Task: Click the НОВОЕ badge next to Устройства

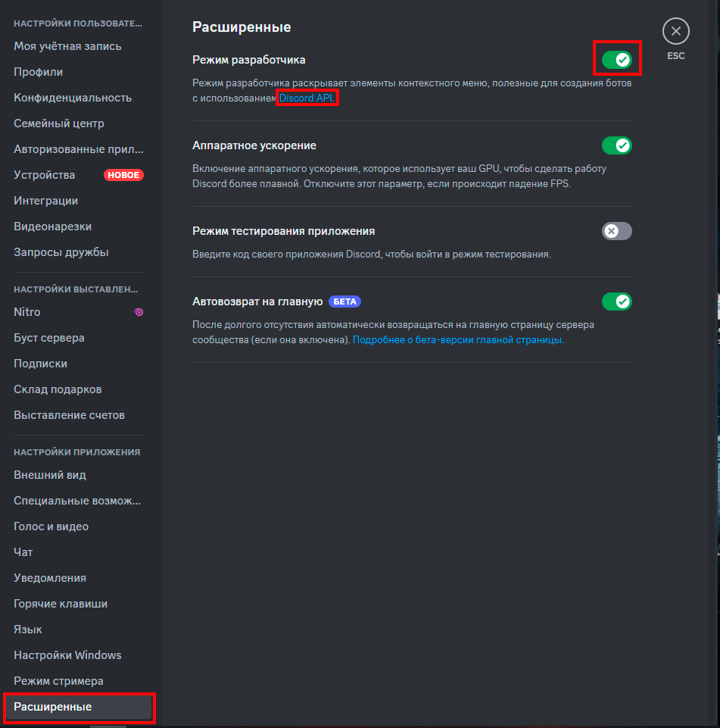Action: point(123,175)
